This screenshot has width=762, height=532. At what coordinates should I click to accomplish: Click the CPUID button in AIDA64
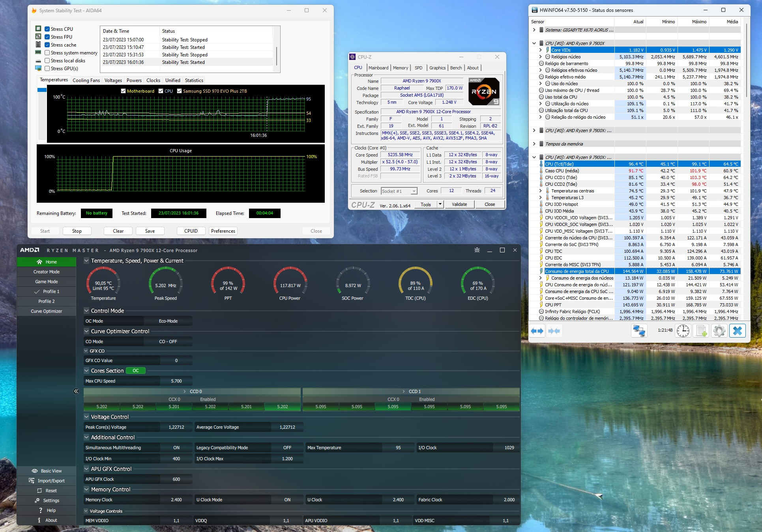[x=191, y=231]
